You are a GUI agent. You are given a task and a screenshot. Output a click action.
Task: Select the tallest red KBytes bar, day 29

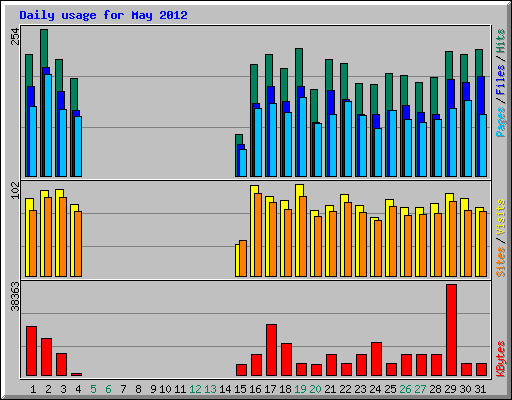click(x=452, y=330)
